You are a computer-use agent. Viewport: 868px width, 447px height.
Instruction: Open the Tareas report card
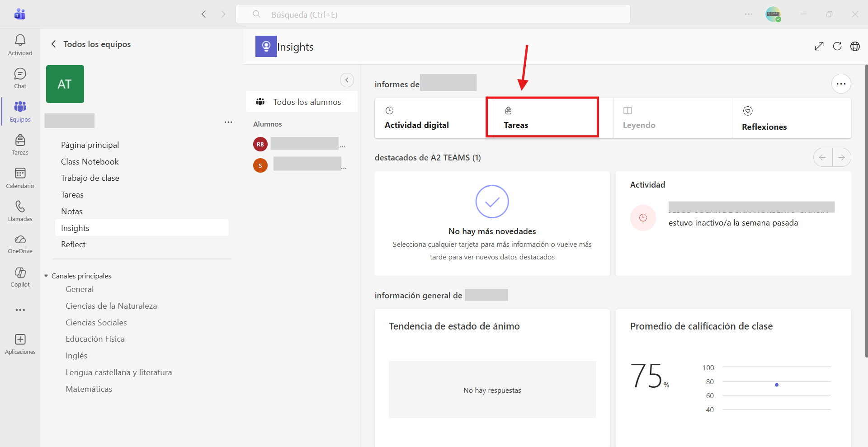point(554,118)
